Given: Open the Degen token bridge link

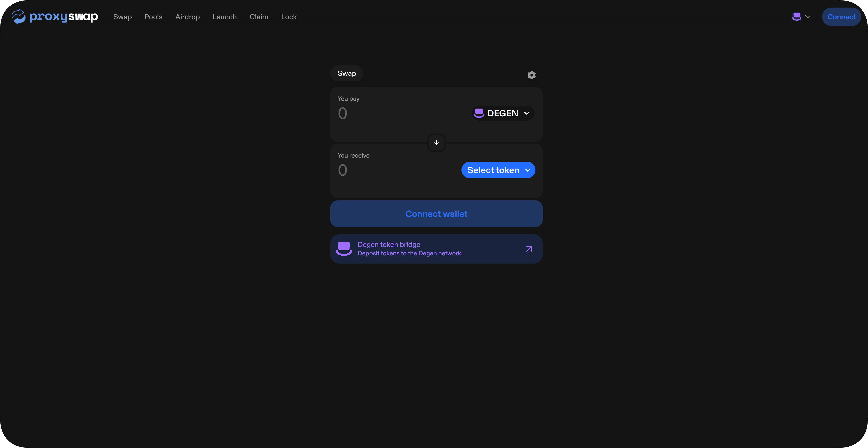Looking at the screenshot, I should [x=436, y=249].
